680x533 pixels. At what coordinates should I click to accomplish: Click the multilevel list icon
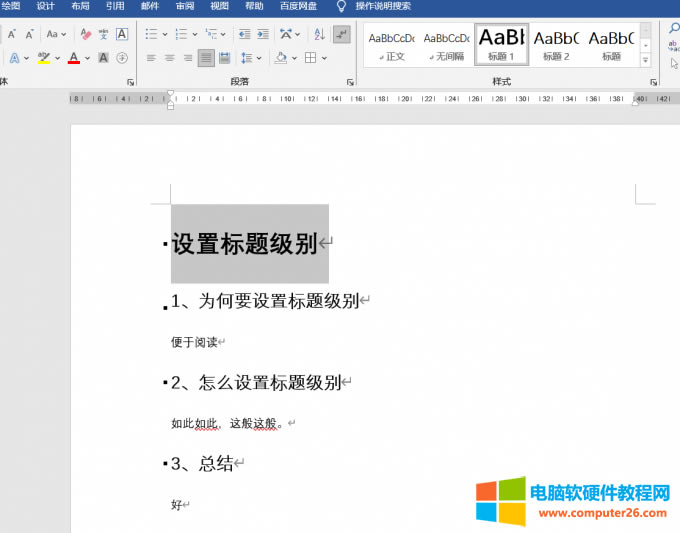211,34
